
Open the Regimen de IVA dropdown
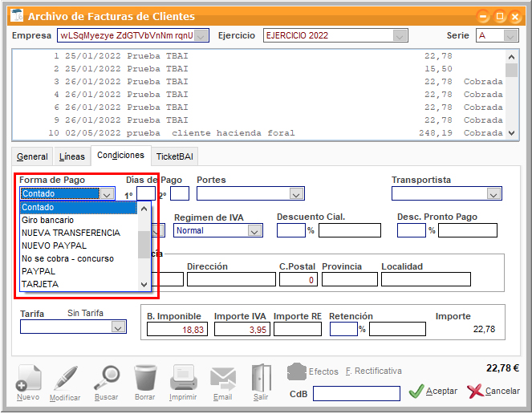tap(254, 231)
